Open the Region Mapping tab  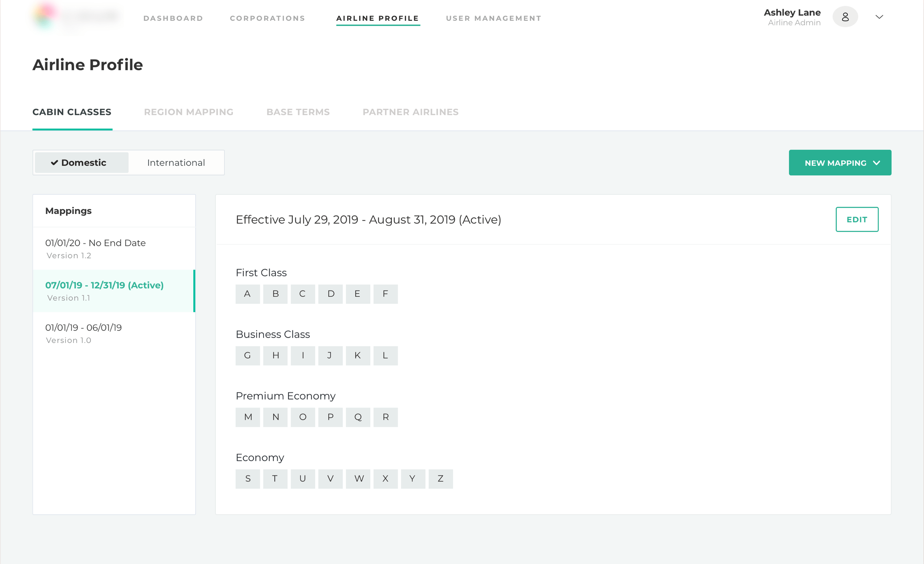tap(189, 112)
